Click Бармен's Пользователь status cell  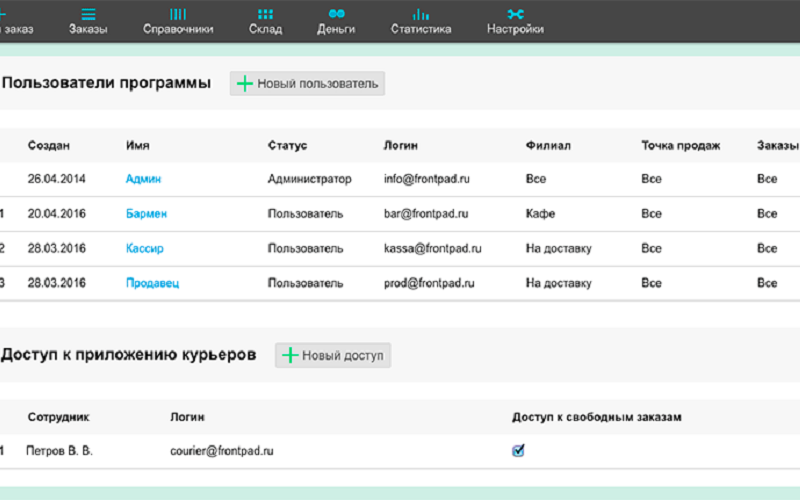305,214
